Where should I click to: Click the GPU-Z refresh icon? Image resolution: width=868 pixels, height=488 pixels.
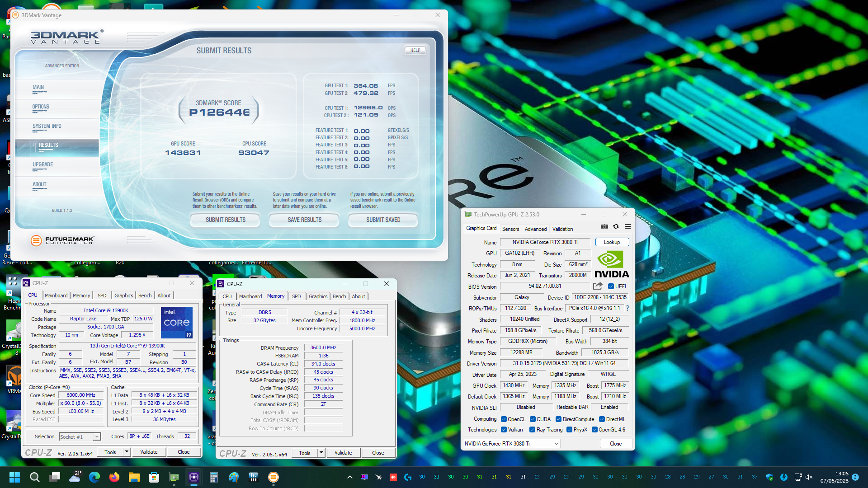616,226
